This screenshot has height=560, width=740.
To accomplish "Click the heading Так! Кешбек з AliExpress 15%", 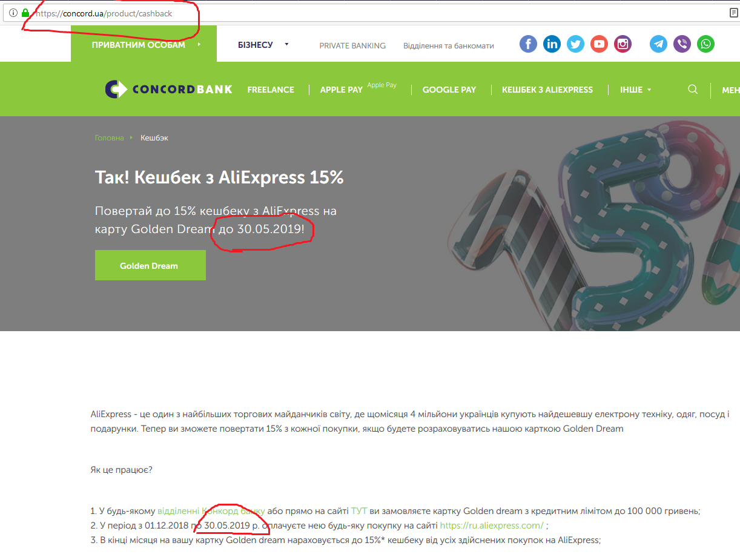I will (219, 177).
